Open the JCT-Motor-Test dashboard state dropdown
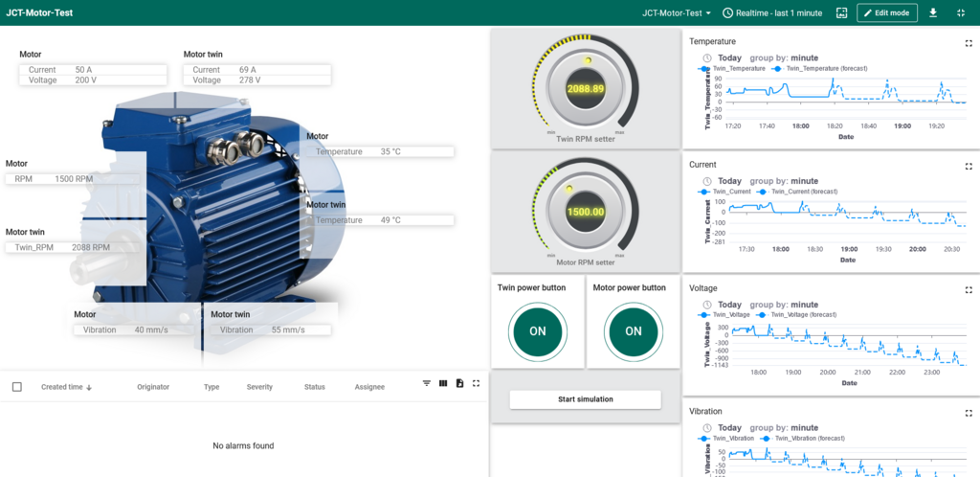The width and height of the screenshot is (980, 477). (x=677, y=13)
